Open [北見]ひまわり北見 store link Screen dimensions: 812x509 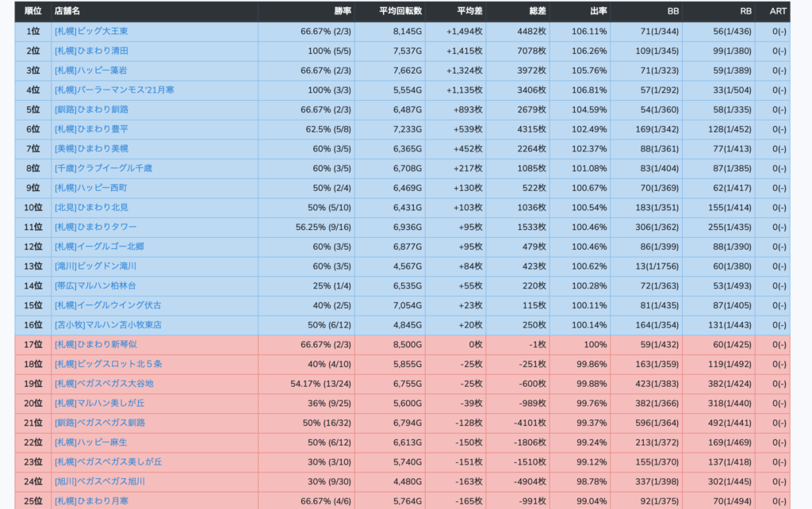point(91,208)
